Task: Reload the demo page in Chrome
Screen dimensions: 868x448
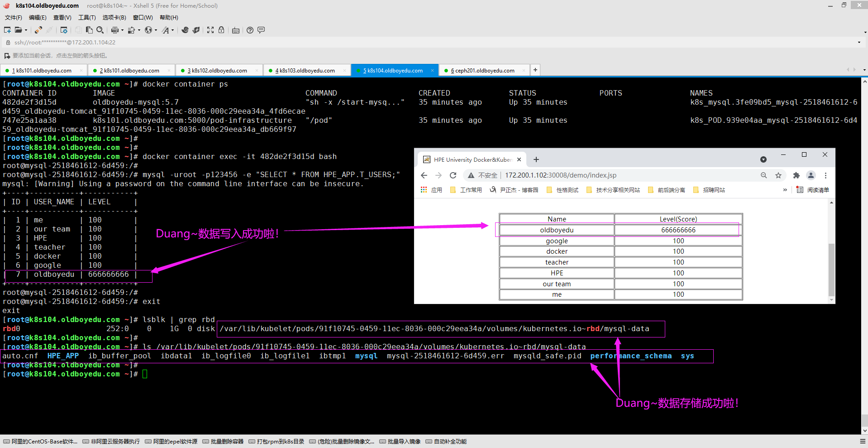Action: tap(453, 175)
